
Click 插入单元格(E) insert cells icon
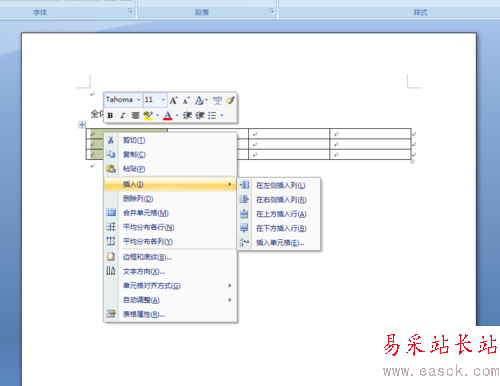[244, 242]
